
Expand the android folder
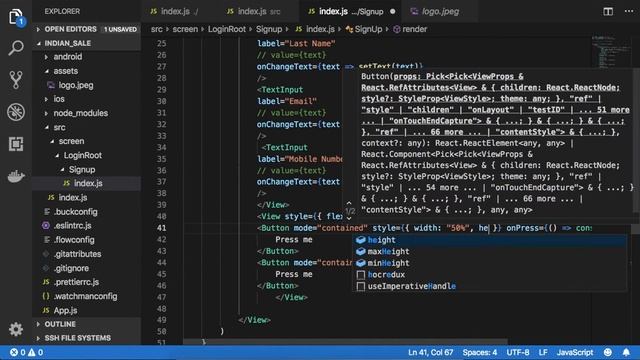click(x=87, y=57)
